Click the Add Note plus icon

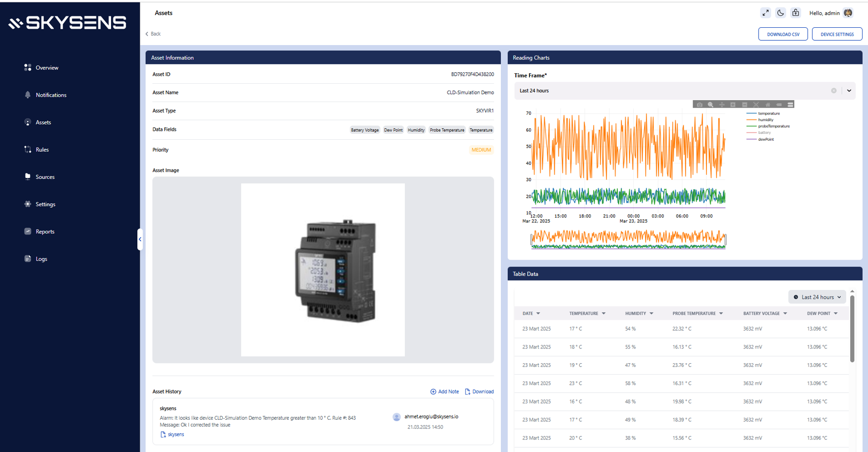click(433, 392)
